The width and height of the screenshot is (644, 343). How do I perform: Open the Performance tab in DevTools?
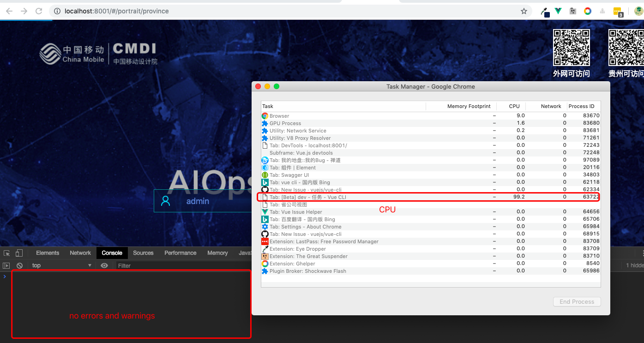pos(181,253)
